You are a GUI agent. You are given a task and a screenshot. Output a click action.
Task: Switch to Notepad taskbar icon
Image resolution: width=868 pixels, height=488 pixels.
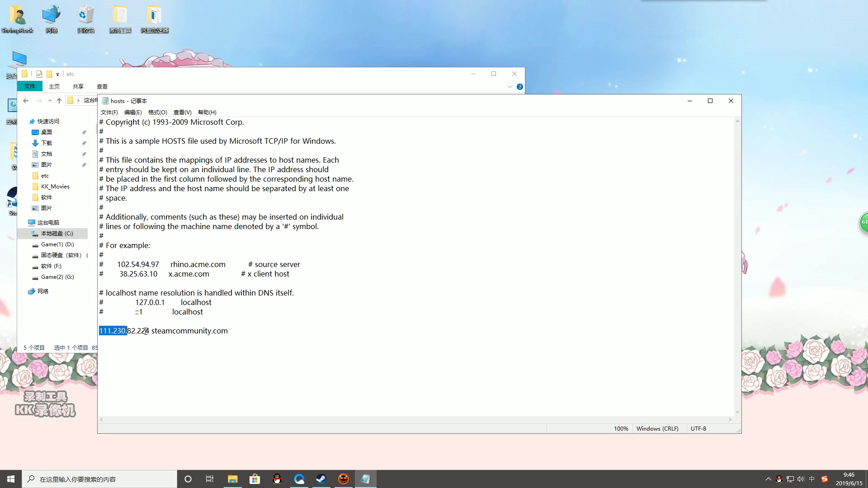365,479
